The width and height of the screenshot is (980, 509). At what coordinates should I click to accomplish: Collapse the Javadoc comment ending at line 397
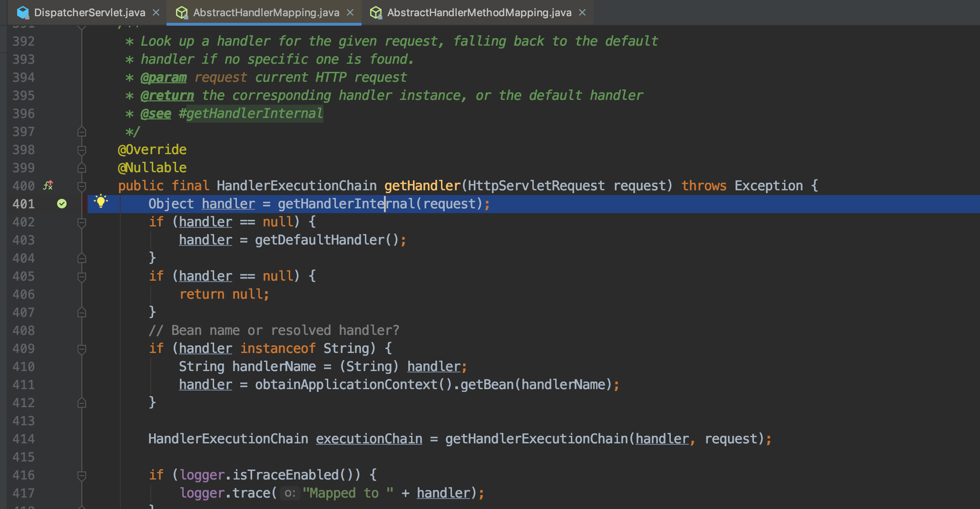pos(82,132)
